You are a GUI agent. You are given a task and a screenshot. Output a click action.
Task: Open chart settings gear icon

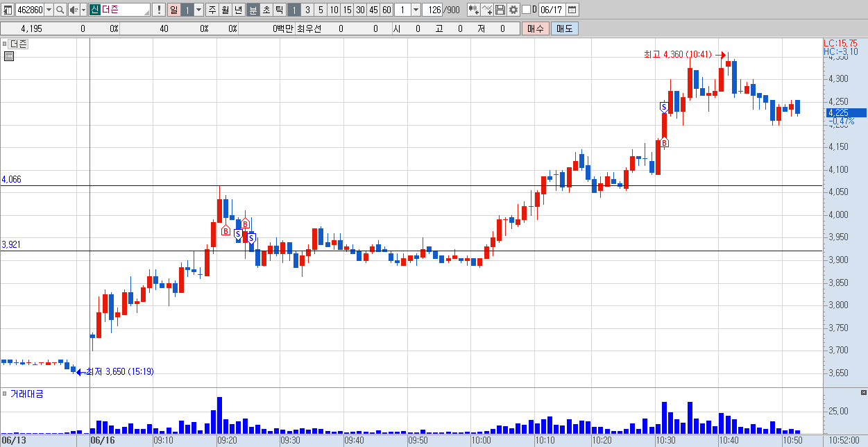click(513, 10)
